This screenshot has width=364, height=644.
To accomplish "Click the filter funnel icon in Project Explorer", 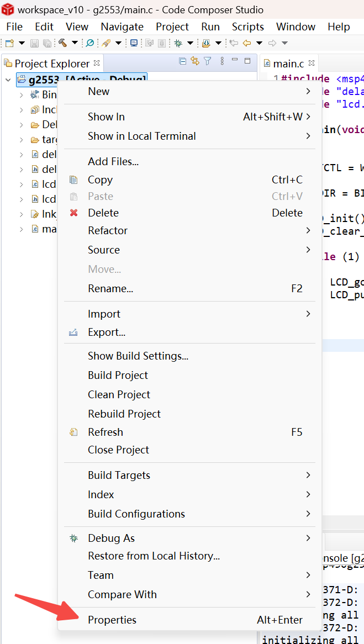I will point(208,61).
